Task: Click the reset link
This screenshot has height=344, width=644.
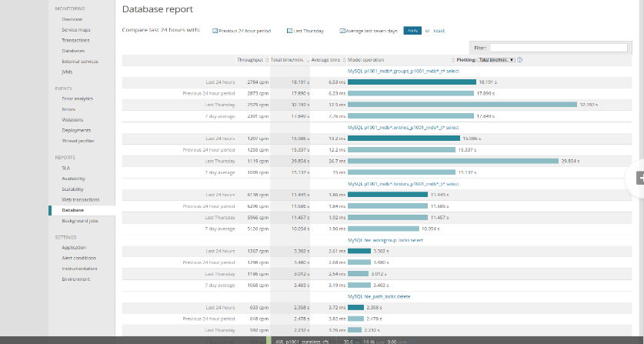Action: pos(439,31)
